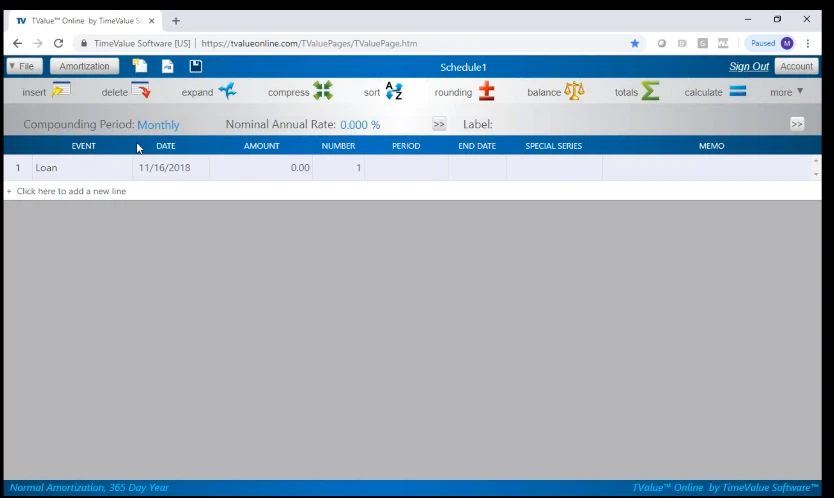The width and height of the screenshot is (834, 498).
Task: Create a new schedule file icon
Action: tap(140, 66)
